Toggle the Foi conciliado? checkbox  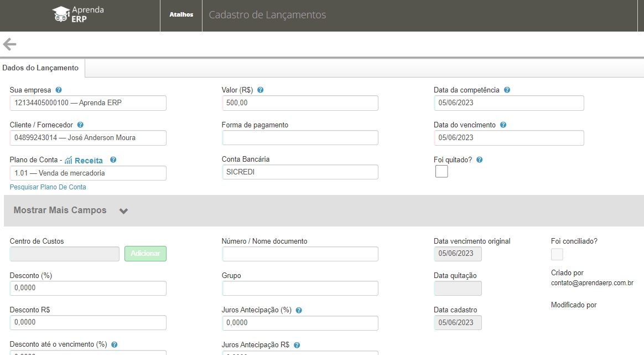point(557,254)
